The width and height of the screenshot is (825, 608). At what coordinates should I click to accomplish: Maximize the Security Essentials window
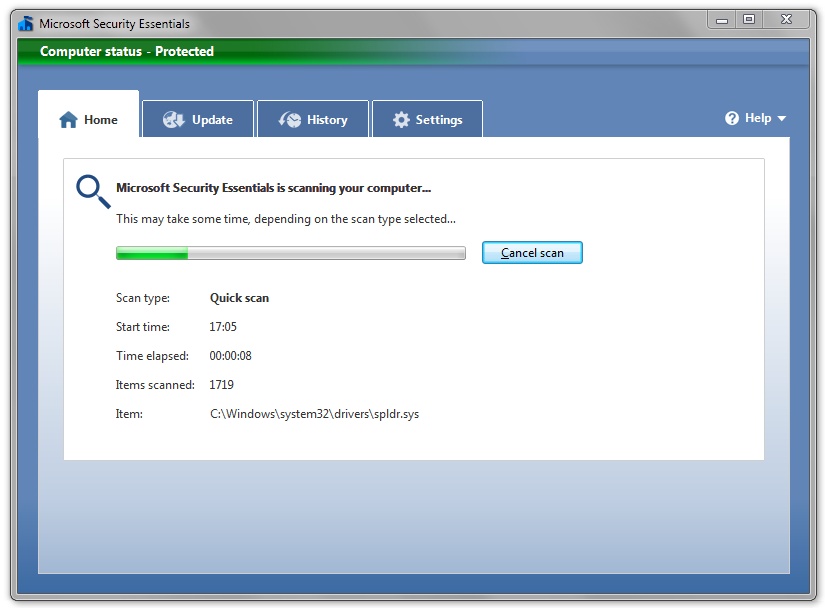(749, 20)
